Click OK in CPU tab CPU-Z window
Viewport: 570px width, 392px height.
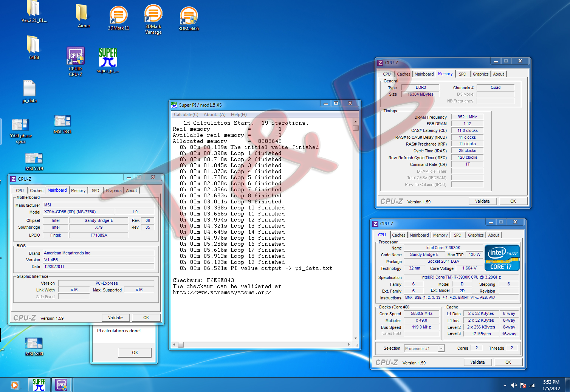pyautogui.click(x=508, y=362)
